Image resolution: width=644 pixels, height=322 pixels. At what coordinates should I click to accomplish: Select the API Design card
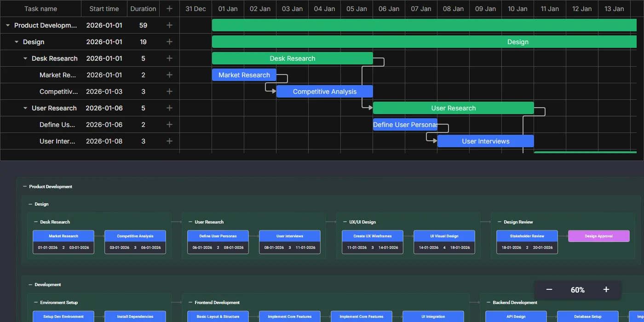tap(516, 316)
